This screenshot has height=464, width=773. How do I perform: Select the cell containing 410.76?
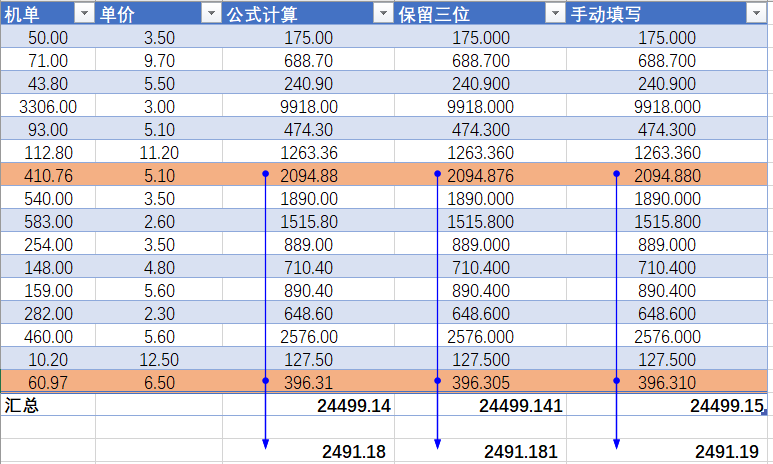48,176
